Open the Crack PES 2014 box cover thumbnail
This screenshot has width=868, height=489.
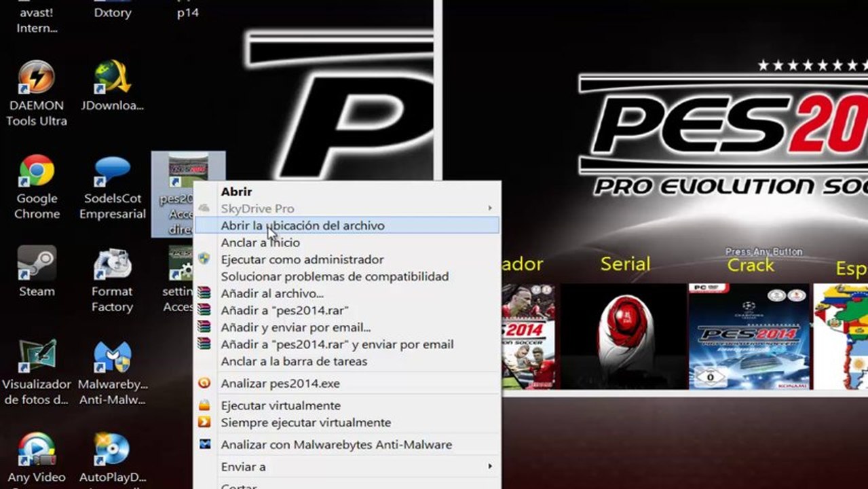click(x=749, y=336)
